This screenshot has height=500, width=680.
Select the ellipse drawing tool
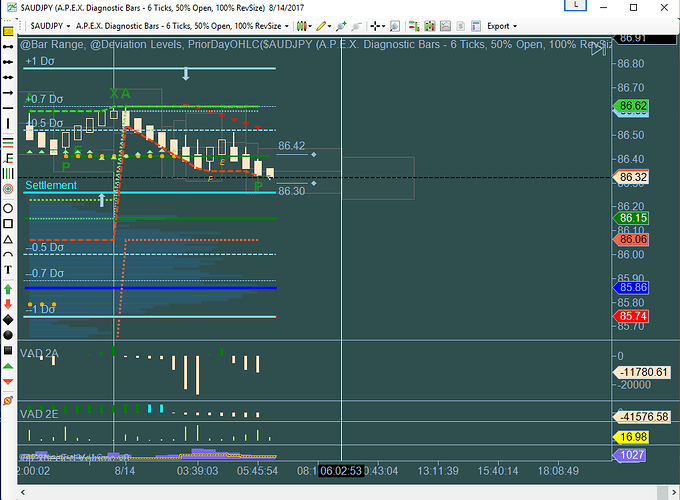(x=8, y=207)
